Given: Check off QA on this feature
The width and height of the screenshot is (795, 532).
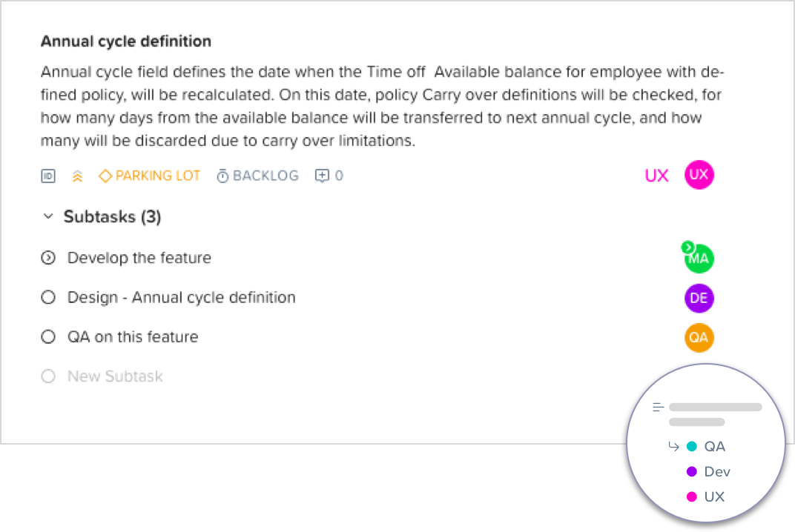Looking at the screenshot, I should click(48, 337).
